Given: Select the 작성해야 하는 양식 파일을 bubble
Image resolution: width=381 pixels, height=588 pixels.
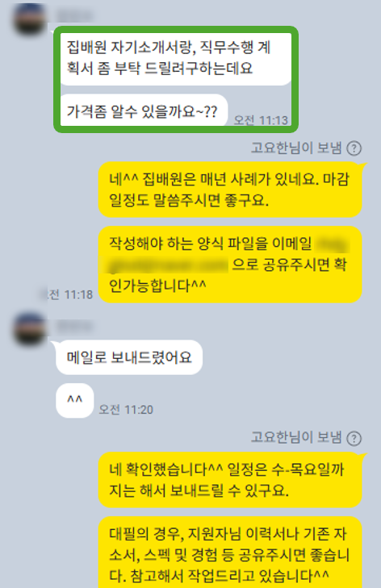Looking at the screenshot, I should [x=230, y=265].
